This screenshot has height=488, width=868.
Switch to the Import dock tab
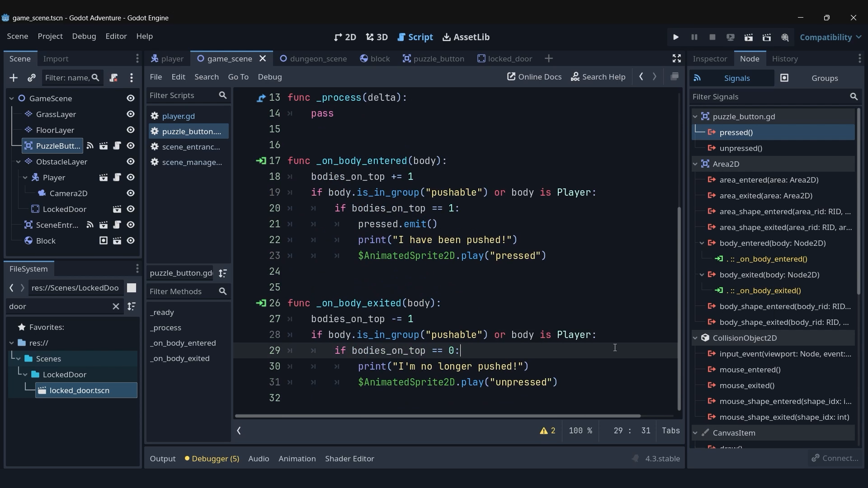point(56,58)
